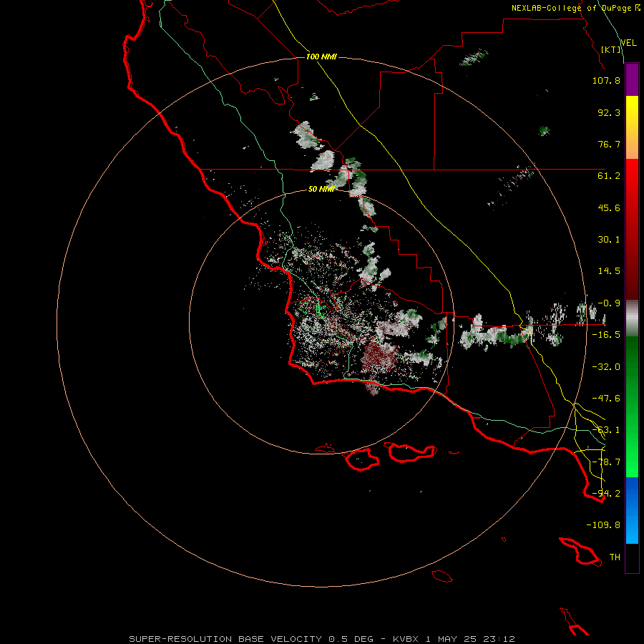Click the 61.2 scale value
Image resolution: width=644 pixels, height=644 pixels.
(x=609, y=176)
